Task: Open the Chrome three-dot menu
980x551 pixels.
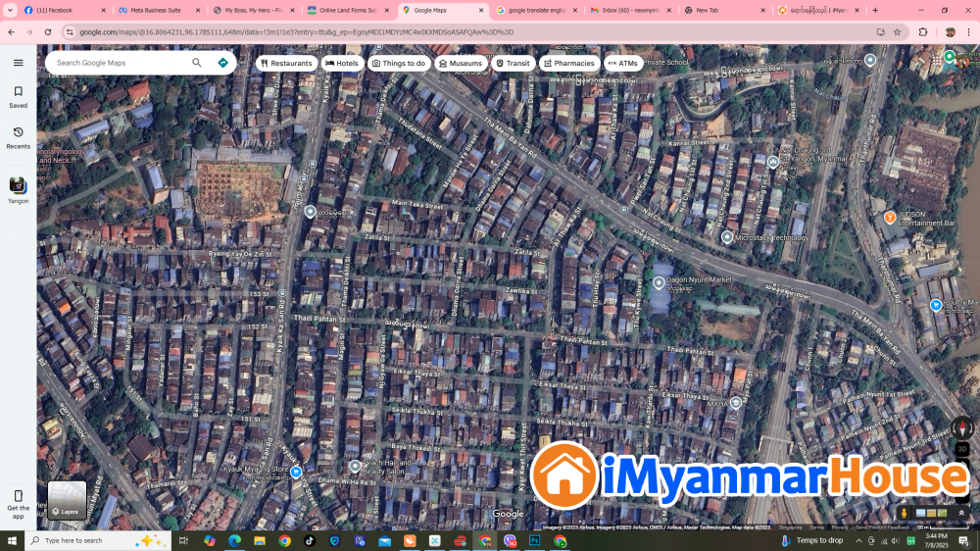Action: point(969,32)
